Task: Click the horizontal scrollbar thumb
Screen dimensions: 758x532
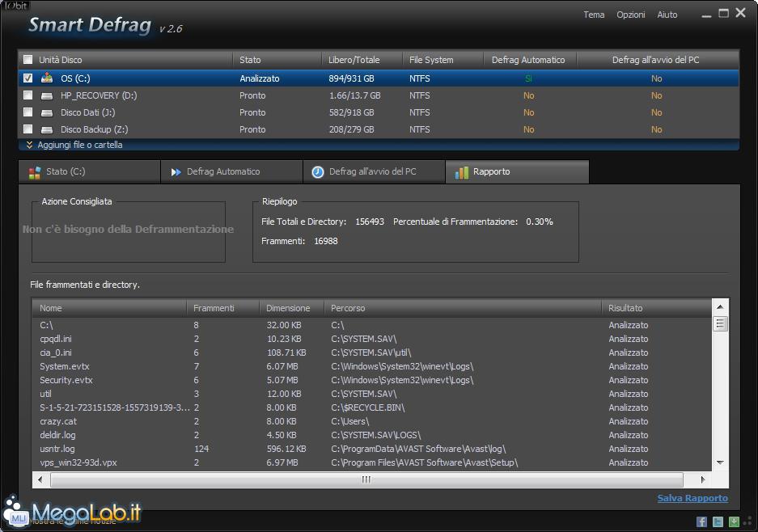Action: pyautogui.click(x=366, y=479)
